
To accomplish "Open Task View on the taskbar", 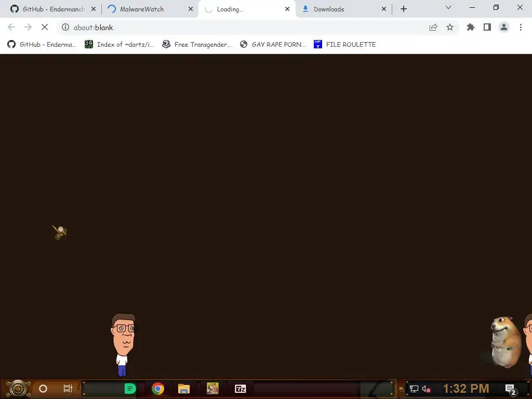I will 68,389.
